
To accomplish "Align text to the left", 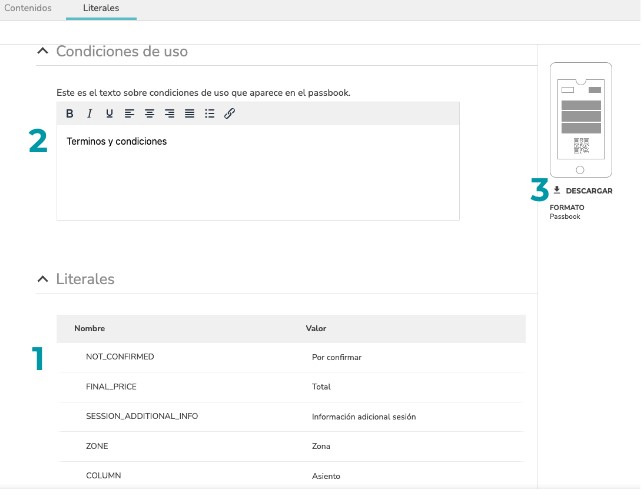I will point(129,114).
